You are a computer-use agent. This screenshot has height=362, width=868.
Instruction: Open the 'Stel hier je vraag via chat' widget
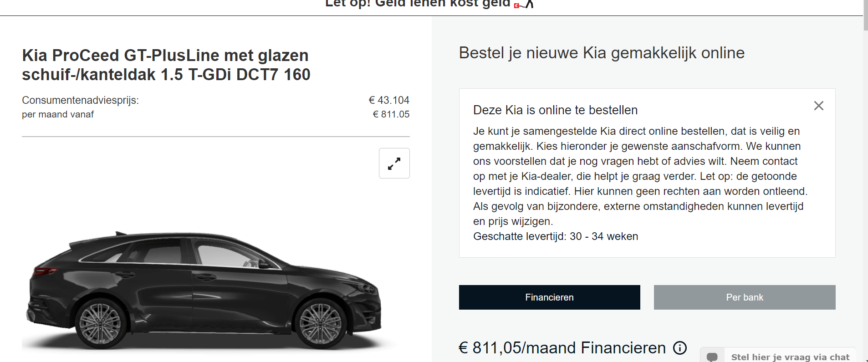790,357
